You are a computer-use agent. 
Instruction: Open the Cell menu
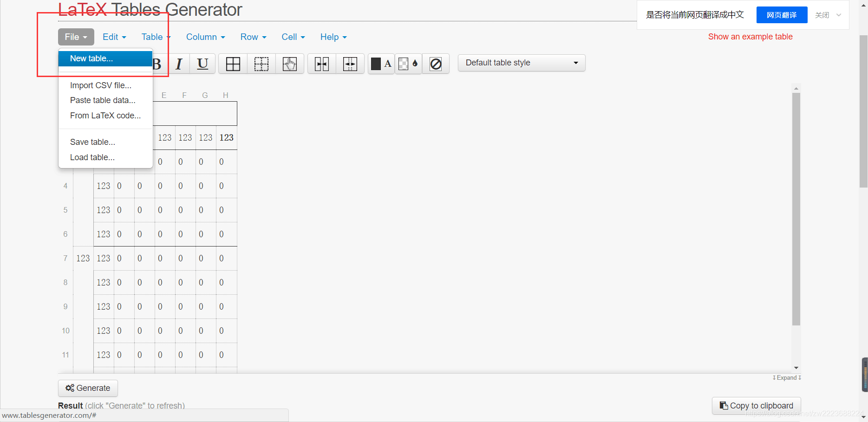[294, 37]
